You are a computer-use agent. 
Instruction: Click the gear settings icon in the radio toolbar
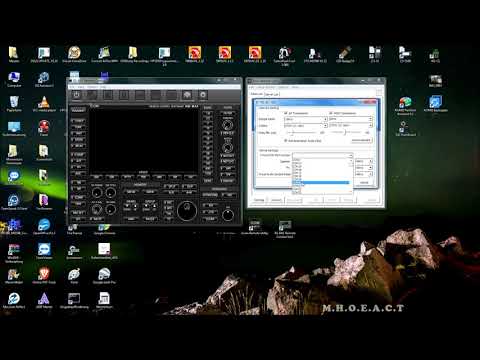pos(203,95)
